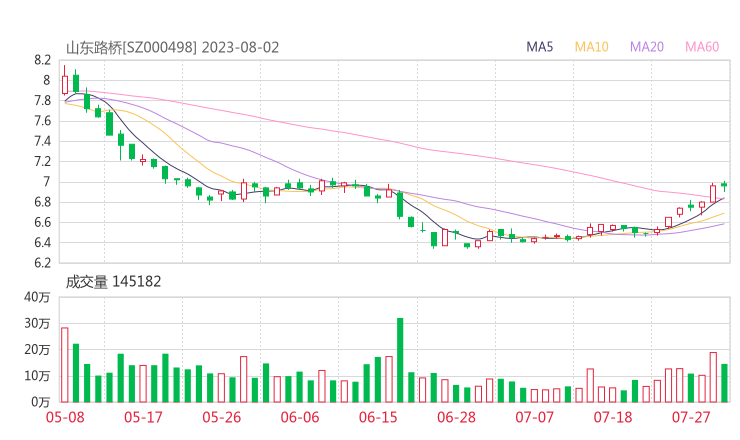Click the MA20 legend label

[x=647, y=47]
